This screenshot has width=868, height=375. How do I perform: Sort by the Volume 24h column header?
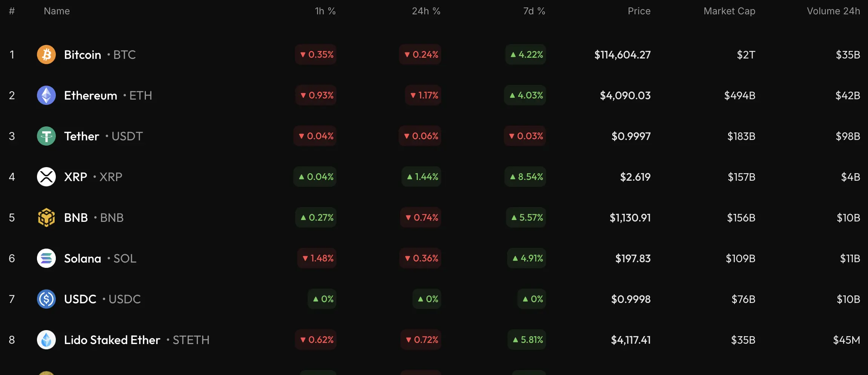833,11
